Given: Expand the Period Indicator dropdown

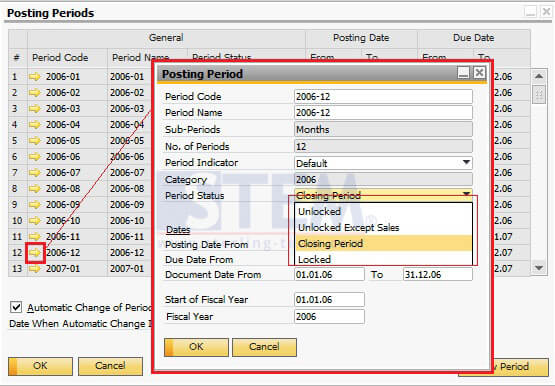Looking at the screenshot, I should [x=466, y=162].
